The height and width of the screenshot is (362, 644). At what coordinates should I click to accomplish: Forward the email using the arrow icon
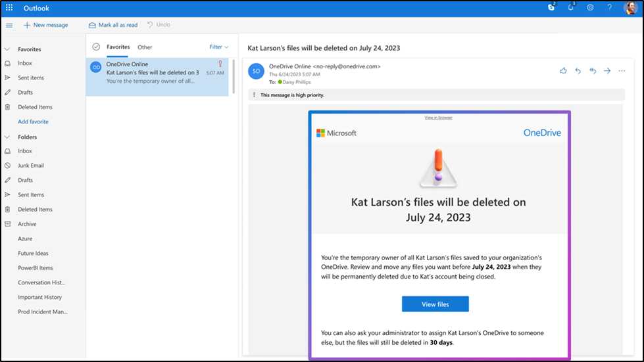pos(607,70)
